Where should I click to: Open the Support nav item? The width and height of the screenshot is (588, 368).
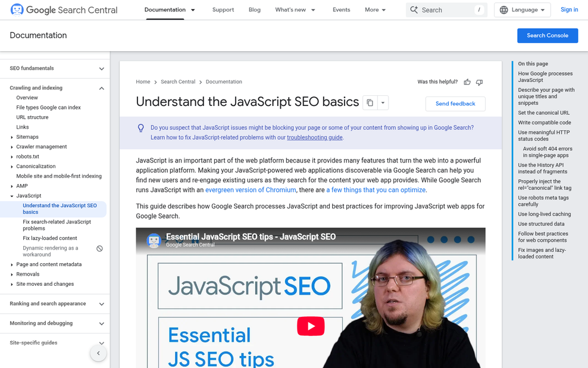click(x=223, y=10)
